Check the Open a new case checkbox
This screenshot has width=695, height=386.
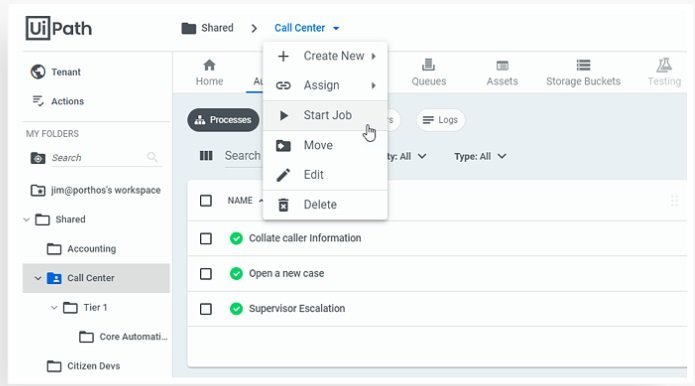[x=206, y=273]
